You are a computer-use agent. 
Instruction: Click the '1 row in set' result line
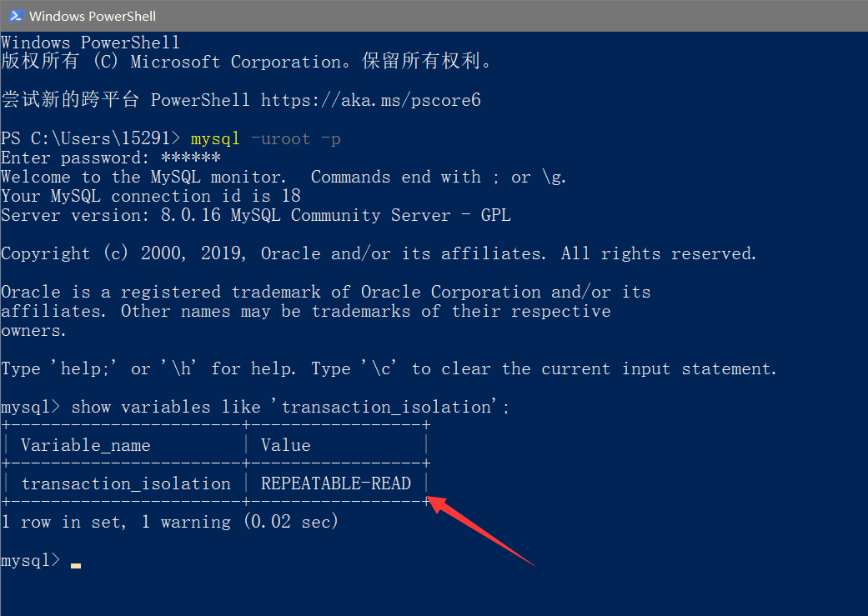click(169, 522)
